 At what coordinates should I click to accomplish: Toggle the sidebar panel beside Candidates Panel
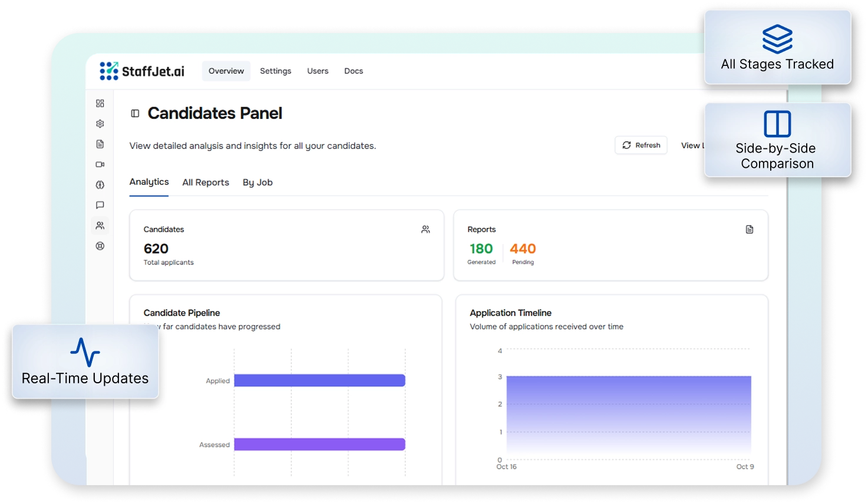[x=135, y=114]
